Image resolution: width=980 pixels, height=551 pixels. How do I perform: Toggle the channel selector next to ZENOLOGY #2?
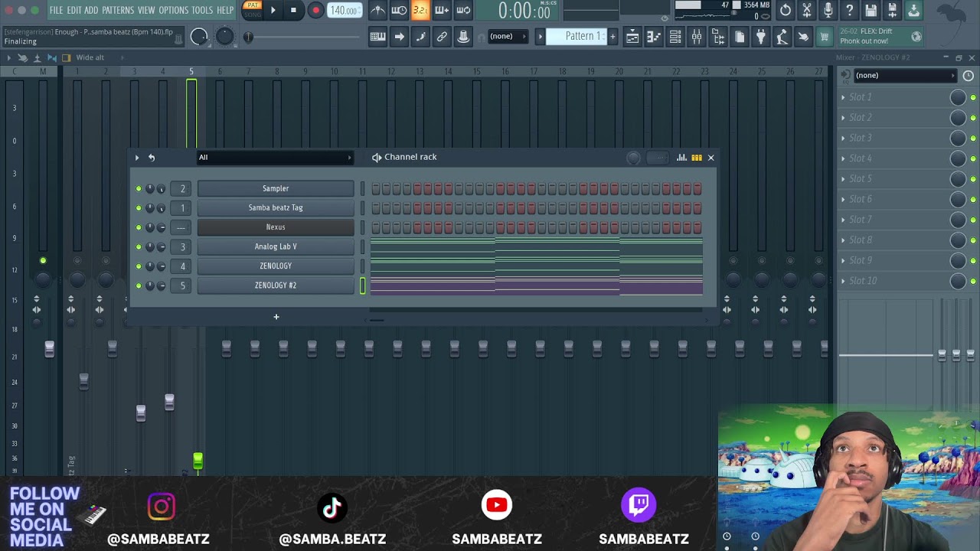[x=363, y=285]
